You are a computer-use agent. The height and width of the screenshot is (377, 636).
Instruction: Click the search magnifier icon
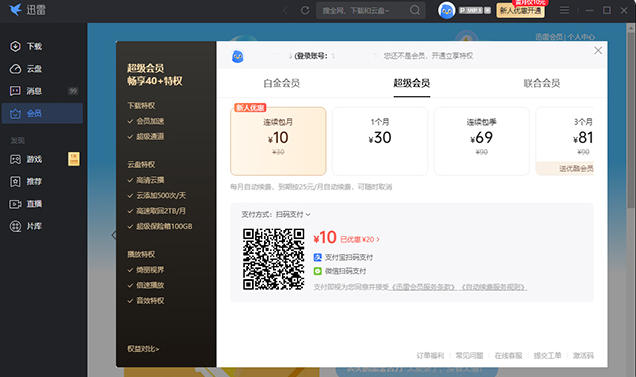point(415,10)
